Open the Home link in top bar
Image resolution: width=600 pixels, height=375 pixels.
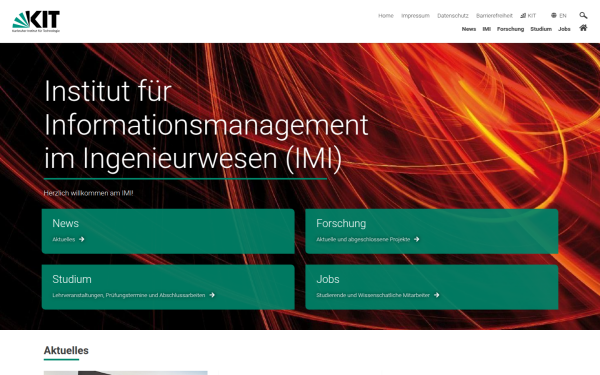(x=386, y=16)
